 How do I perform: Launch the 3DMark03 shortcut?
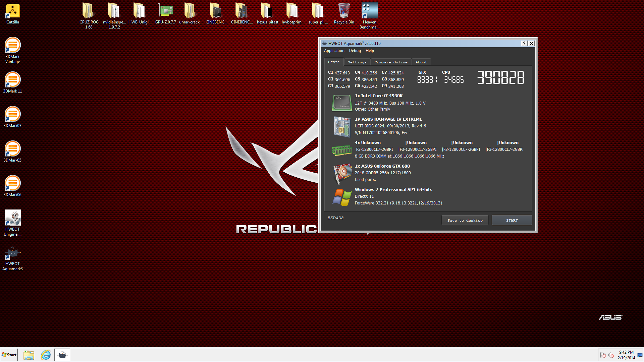tap(12, 117)
